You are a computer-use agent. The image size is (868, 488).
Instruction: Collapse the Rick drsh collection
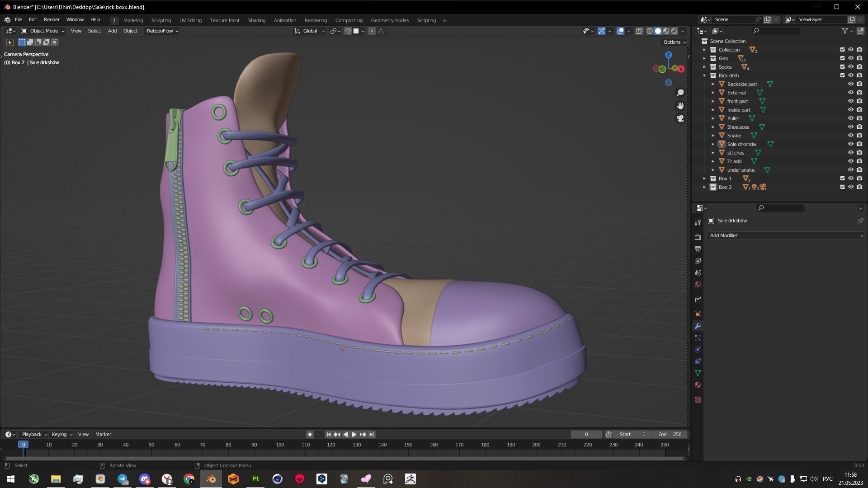704,75
